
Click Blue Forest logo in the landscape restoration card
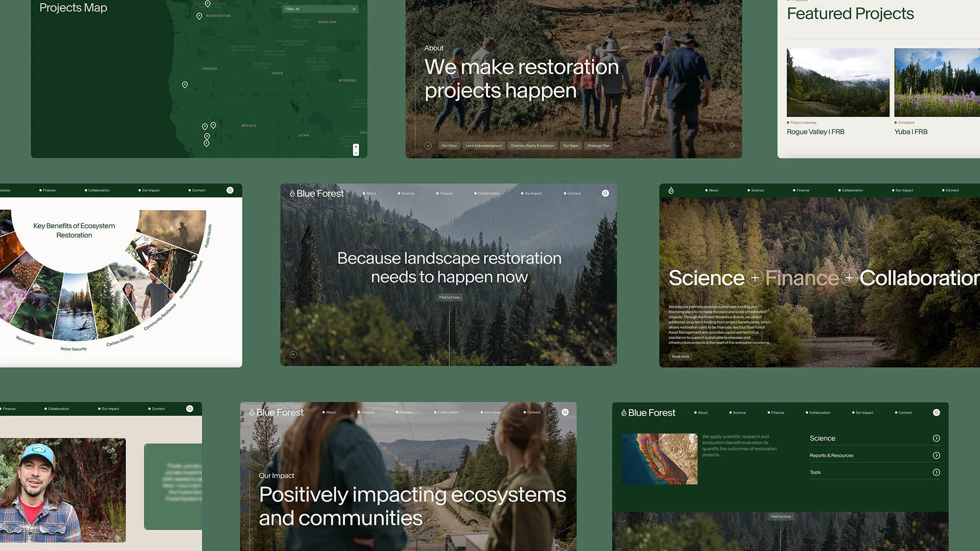click(x=317, y=193)
